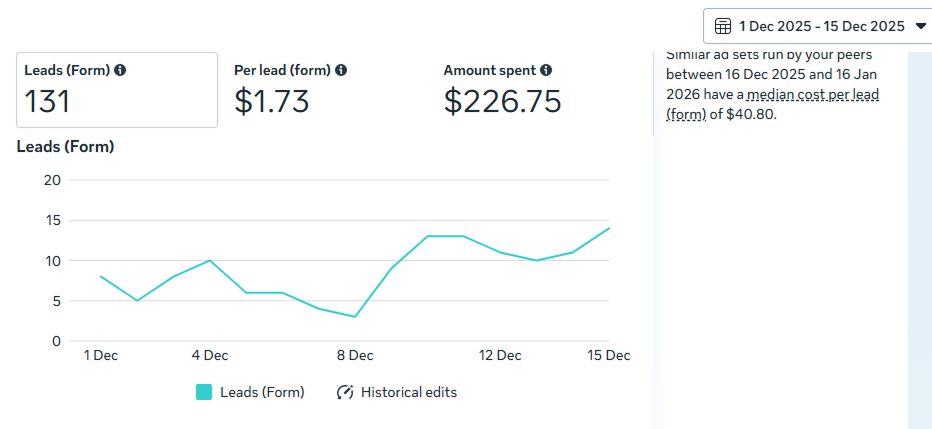Click the teal Leads (Form) legend swatch

pos(204,392)
